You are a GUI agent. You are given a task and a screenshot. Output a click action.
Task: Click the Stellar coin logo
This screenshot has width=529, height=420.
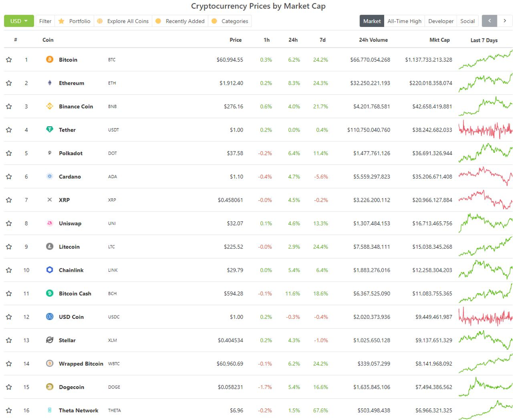pos(50,340)
